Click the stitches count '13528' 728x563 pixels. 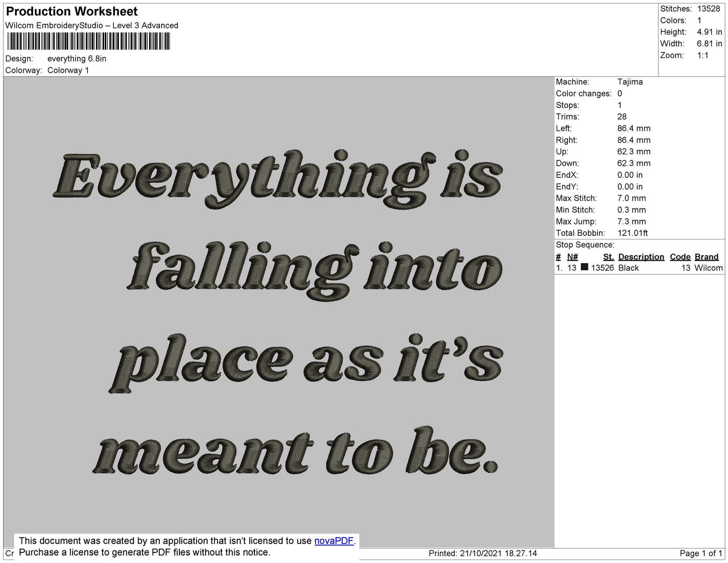pos(709,9)
